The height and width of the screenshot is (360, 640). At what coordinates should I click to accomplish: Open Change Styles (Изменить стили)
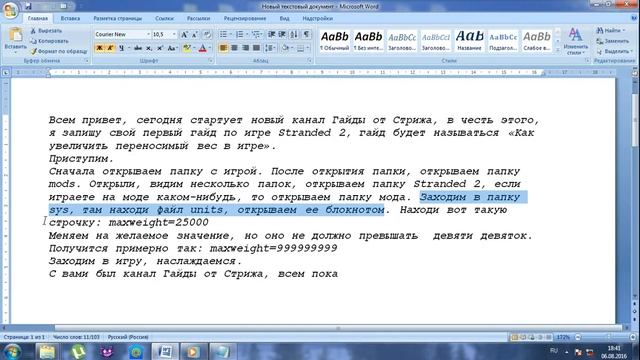pyautogui.click(x=575, y=41)
